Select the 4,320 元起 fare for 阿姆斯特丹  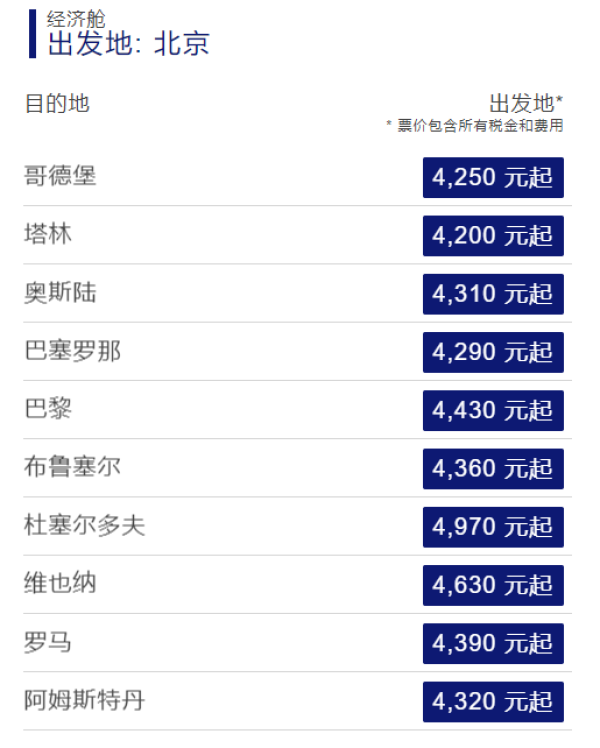coord(493,702)
